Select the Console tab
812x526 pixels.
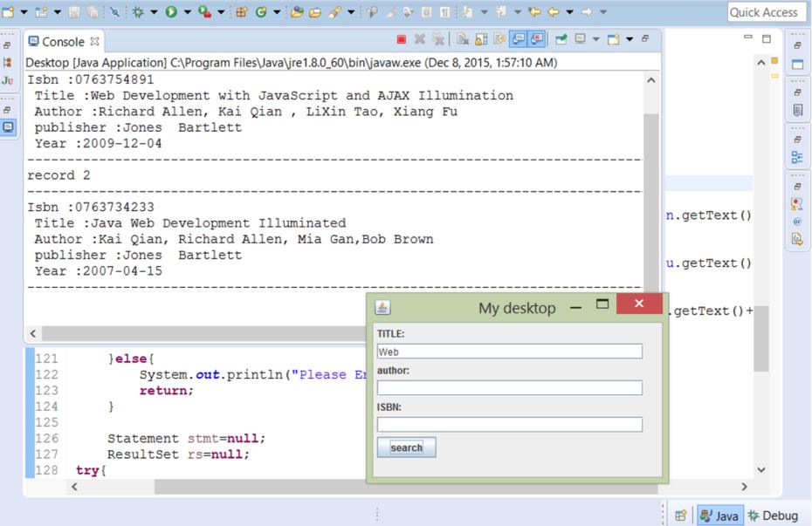point(63,41)
